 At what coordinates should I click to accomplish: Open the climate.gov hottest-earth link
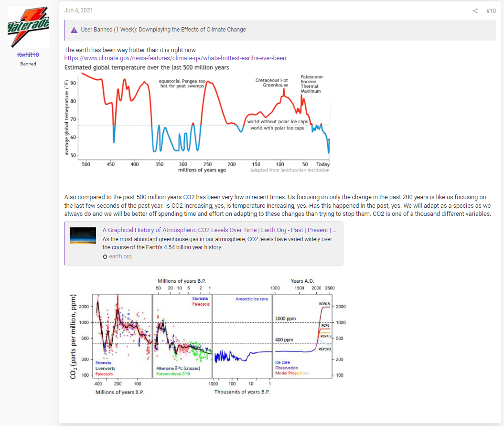pyautogui.click(x=175, y=58)
